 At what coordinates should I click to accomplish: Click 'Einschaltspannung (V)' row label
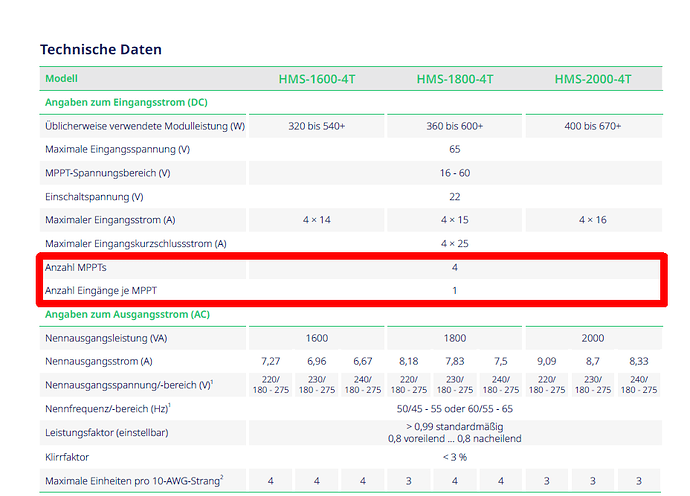[x=94, y=197]
